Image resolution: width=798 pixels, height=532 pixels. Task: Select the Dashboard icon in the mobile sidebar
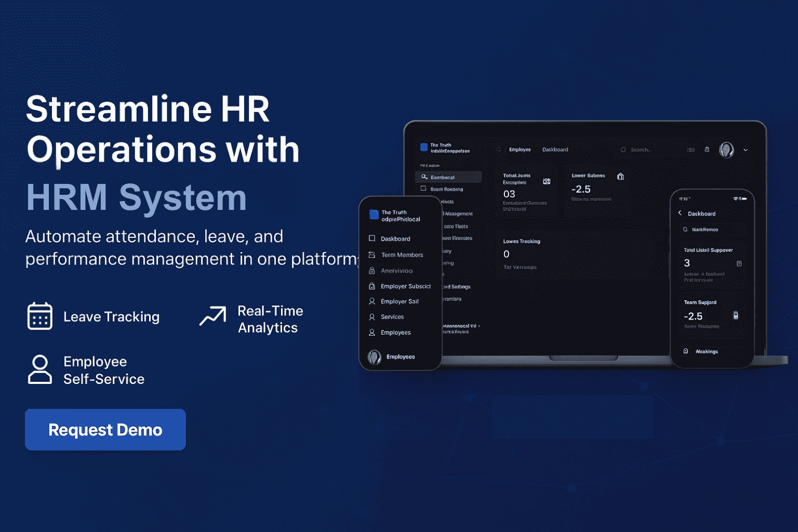[x=372, y=238]
